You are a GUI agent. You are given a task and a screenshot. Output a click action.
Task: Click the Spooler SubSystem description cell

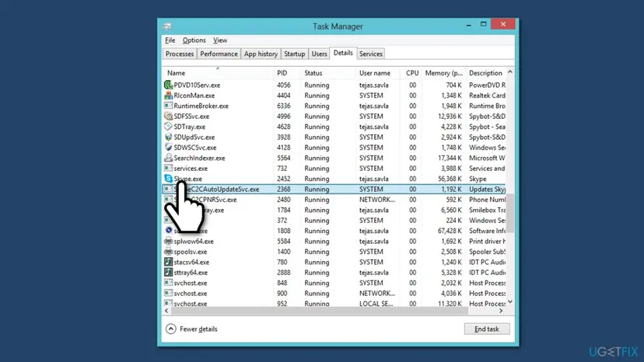(x=487, y=252)
